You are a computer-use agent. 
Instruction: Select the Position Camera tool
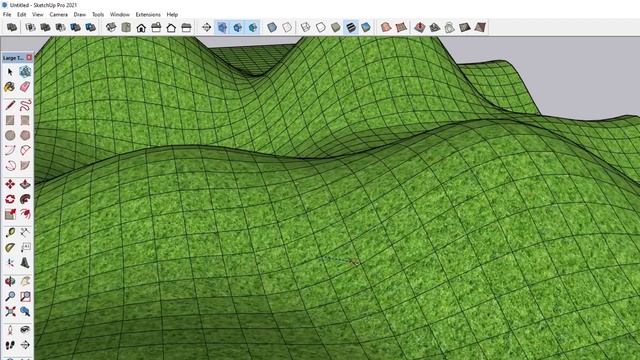[10, 330]
